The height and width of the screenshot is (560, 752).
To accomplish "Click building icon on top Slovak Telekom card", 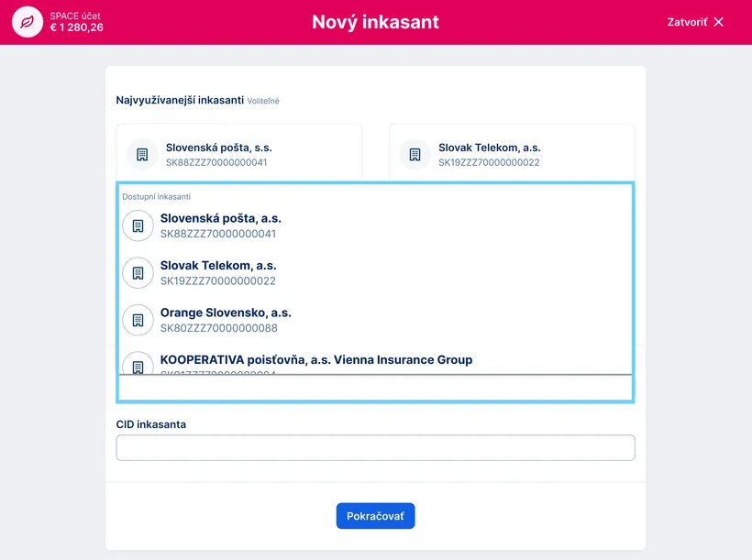I will tap(415, 154).
